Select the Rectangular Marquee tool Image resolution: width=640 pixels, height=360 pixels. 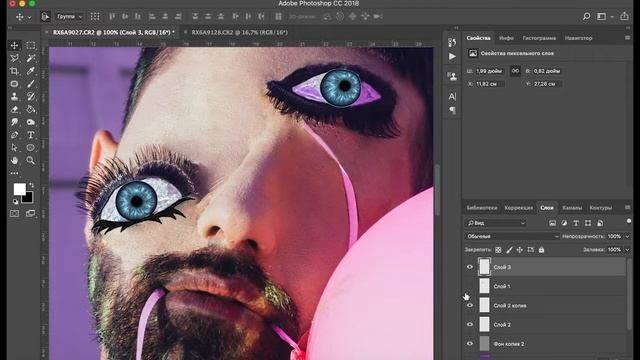point(31,45)
